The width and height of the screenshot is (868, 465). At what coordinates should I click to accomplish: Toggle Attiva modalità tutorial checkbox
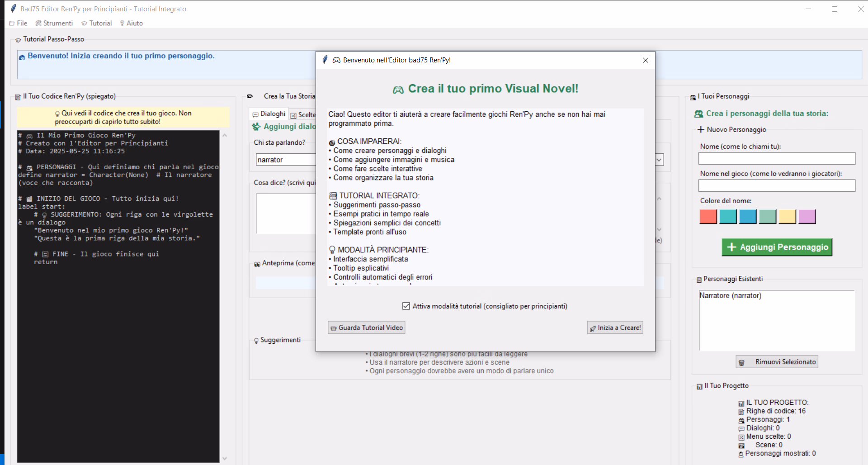point(406,306)
